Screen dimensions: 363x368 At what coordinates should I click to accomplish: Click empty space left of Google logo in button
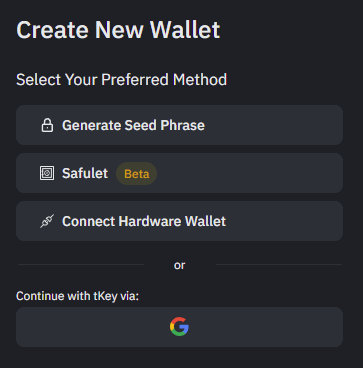[93, 327]
